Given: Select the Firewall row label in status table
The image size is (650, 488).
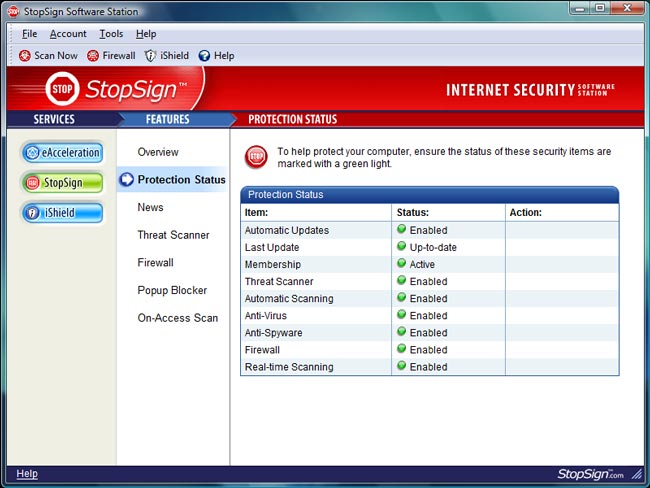Looking at the screenshot, I should pyautogui.click(x=262, y=350).
